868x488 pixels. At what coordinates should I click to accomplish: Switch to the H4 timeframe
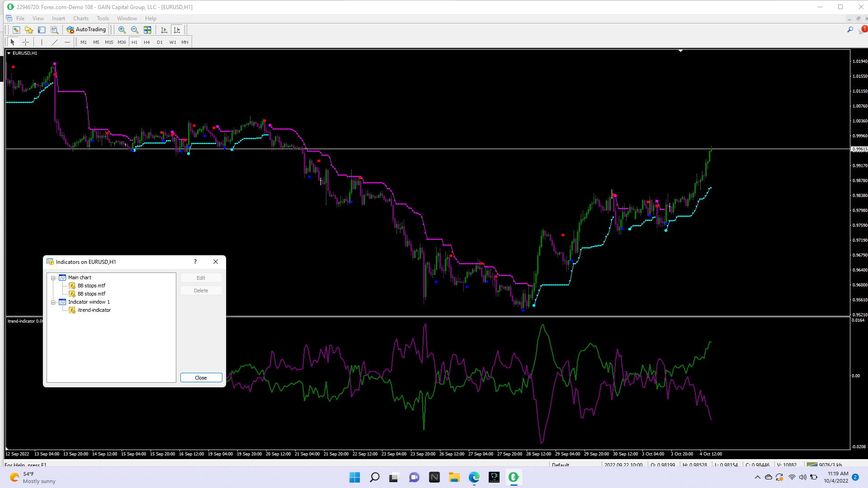pyautogui.click(x=146, y=42)
